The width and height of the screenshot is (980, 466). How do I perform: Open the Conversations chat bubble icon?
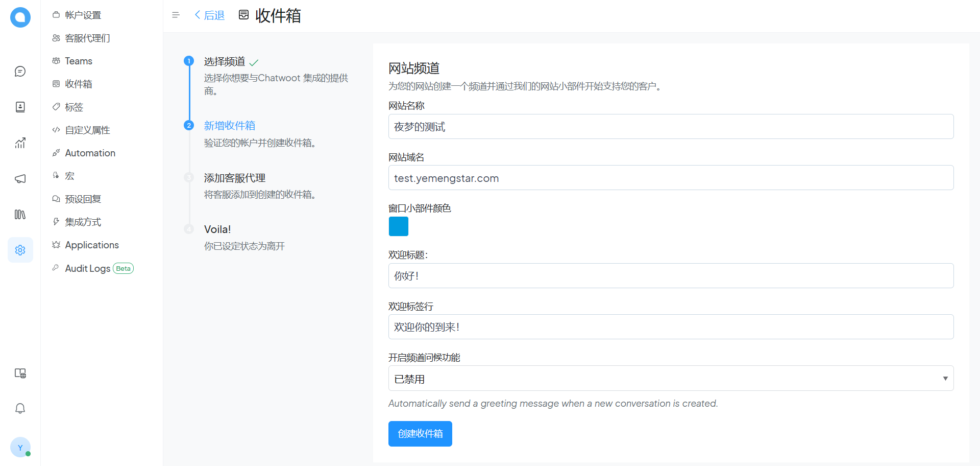pos(20,72)
